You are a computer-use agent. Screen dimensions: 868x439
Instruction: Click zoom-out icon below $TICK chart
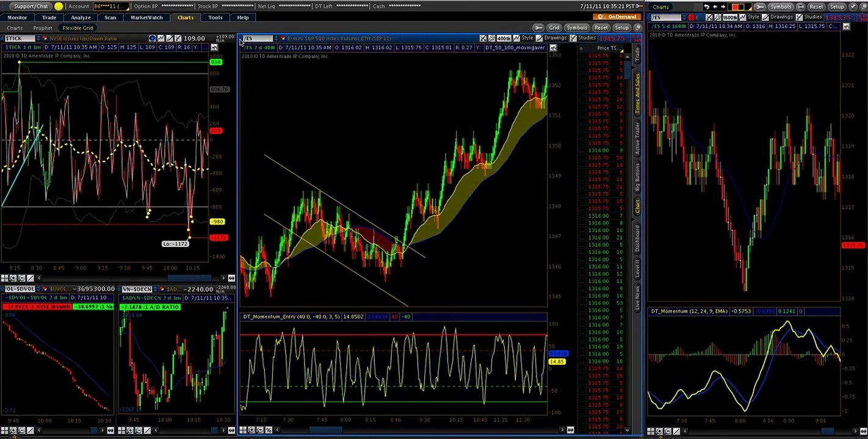(x=21, y=278)
